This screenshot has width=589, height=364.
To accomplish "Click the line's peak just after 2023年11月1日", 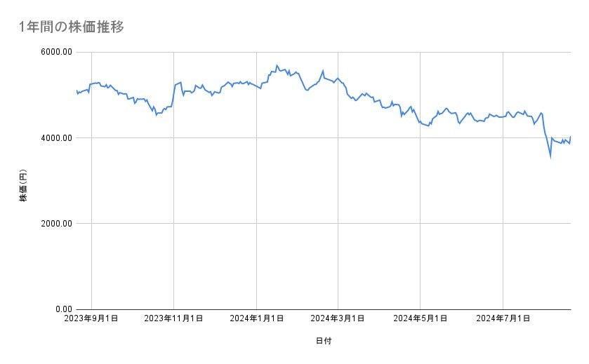I will 180,82.
